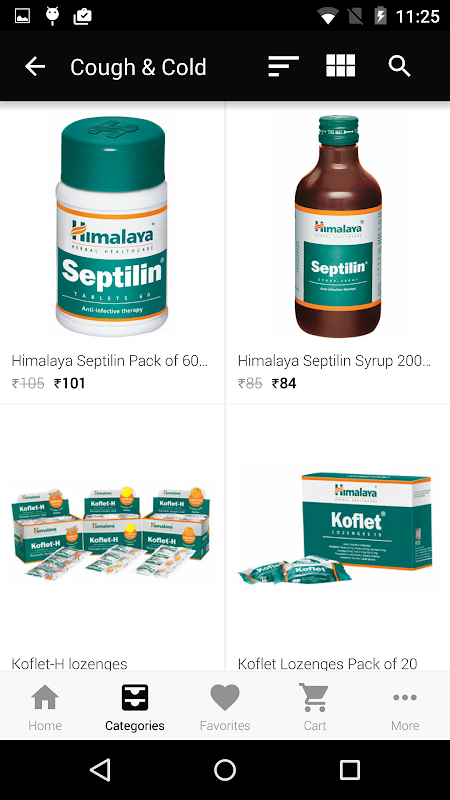The image size is (450, 800).
Task: Open Himalaya Septilin tablets product image
Action: coord(112,226)
